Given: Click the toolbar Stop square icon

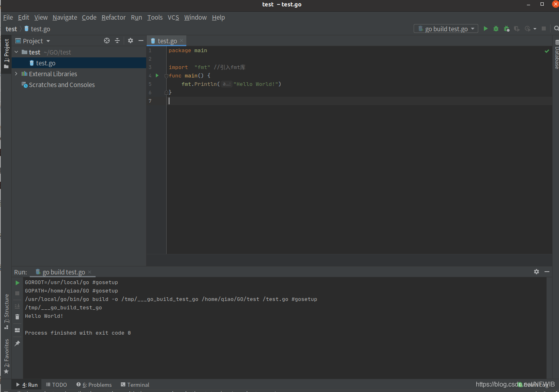Looking at the screenshot, I should pyautogui.click(x=544, y=28).
